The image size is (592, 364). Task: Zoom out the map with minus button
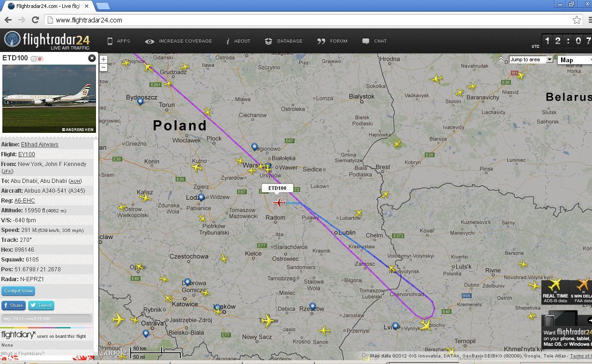pyautogui.click(x=104, y=67)
